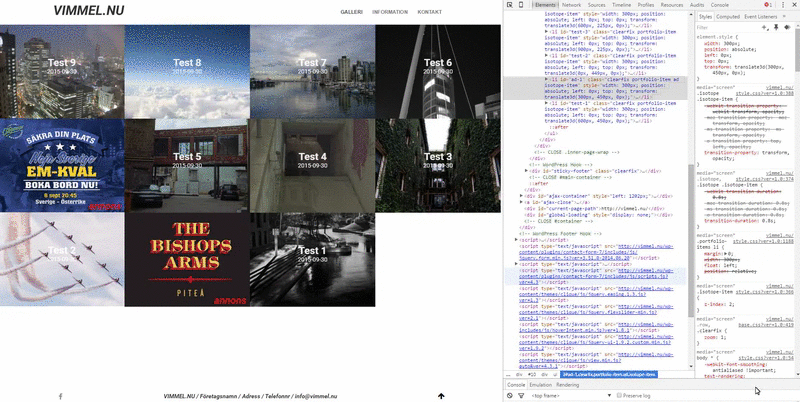Click the animation controls diamond icon
Image resolution: width=800 pixels, height=402 pixels.
click(787, 28)
